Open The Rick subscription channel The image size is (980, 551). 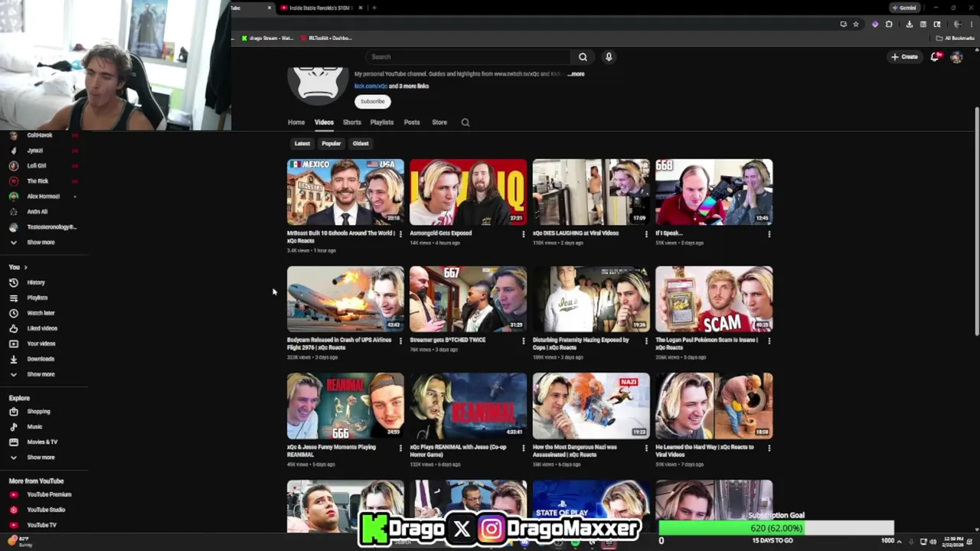[x=38, y=181]
